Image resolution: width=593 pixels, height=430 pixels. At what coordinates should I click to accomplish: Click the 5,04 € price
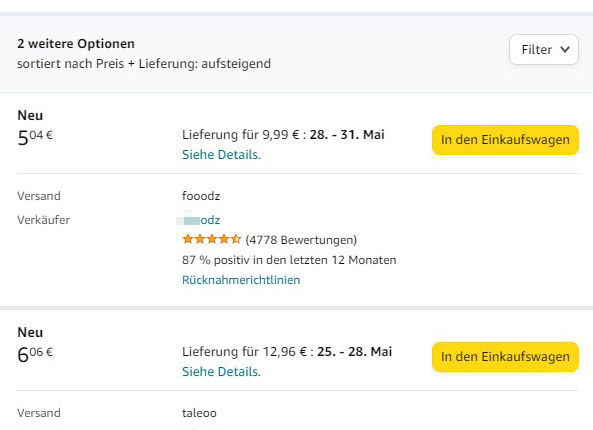[35, 138]
